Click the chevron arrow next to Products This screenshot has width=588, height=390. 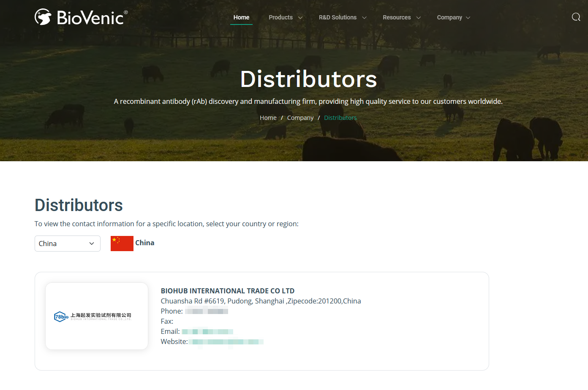pos(300,18)
